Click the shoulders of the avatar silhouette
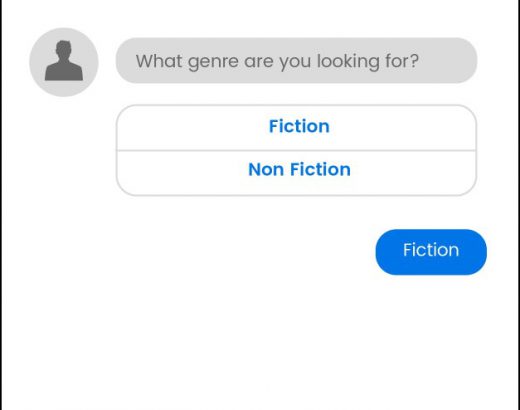 click(x=64, y=72)
